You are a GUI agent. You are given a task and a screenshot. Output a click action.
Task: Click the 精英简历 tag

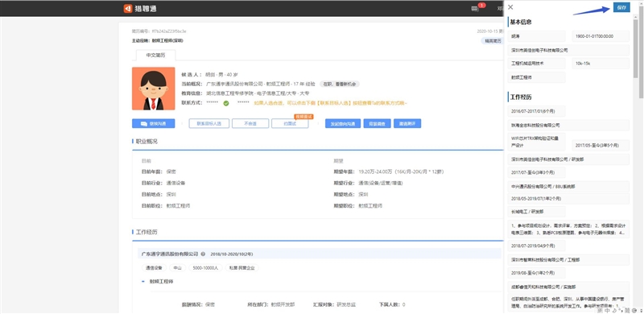click(493, 41)
